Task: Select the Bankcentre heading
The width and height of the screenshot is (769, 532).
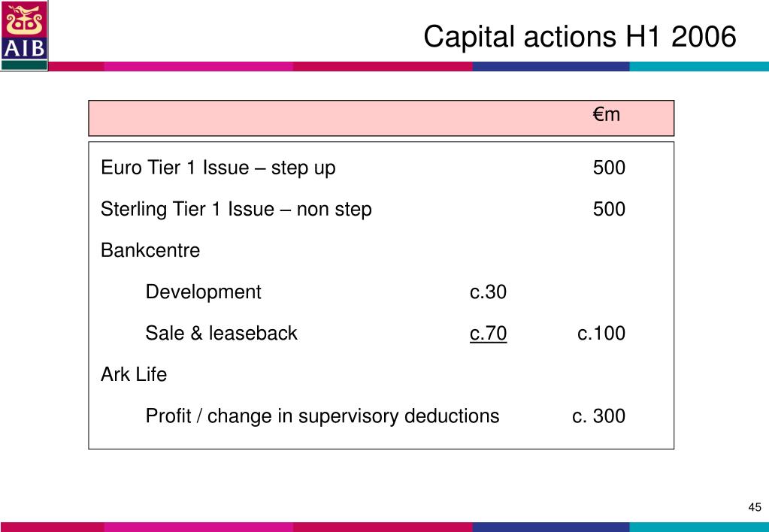Action: (x=150, y=250)
